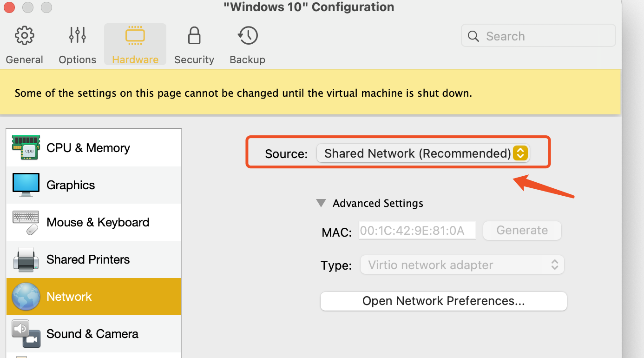Select Sound & Camera in sidebar
Viewport: 644px width, 358px height.
[94, 334]
